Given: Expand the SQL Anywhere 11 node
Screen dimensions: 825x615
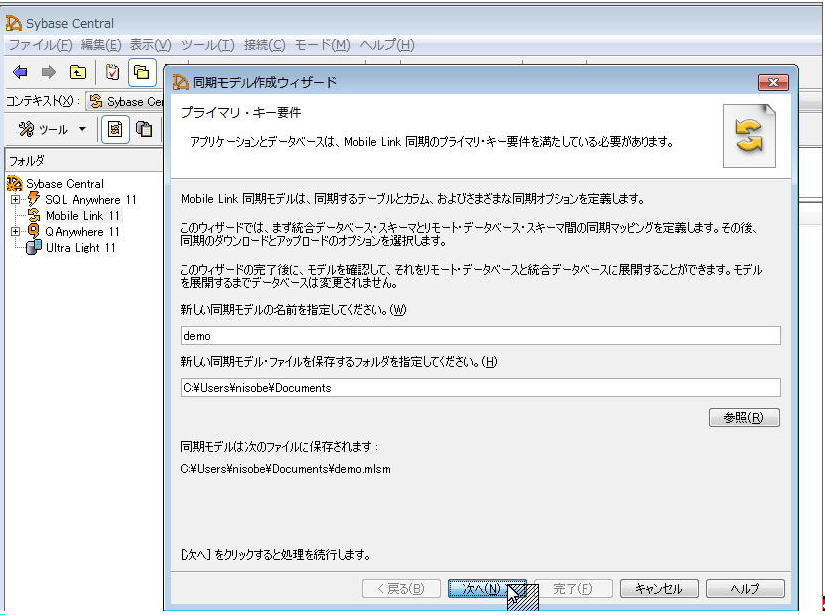Looking at the screenshot, I should (x=15, y=200).
